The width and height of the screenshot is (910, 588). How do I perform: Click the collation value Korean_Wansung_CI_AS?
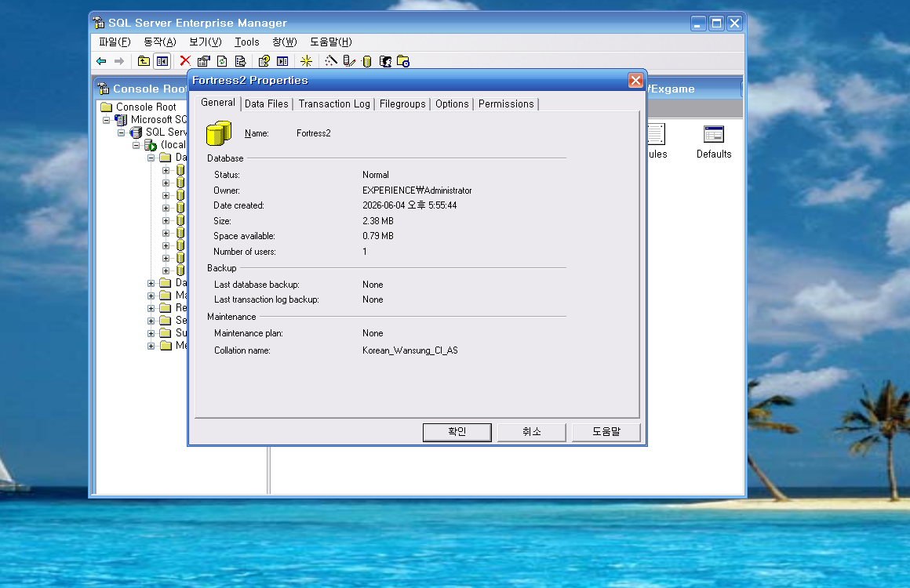pos(409,350)
